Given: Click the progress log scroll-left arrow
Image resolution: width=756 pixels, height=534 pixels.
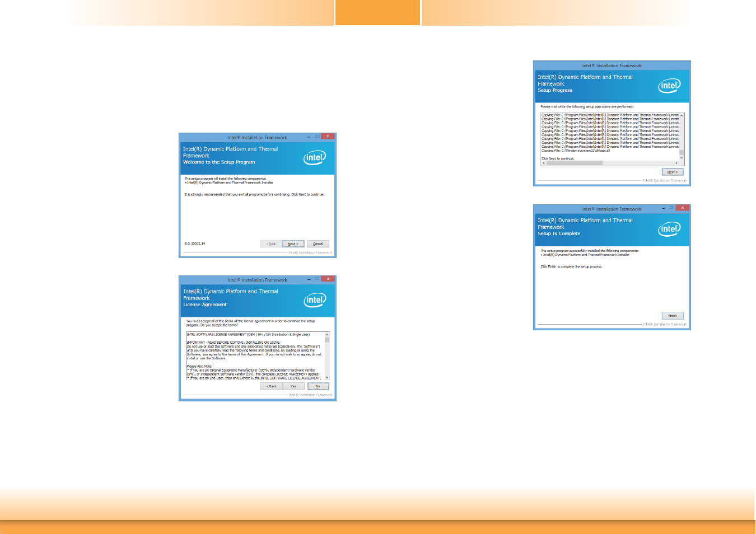Looking at the screenshot, I should pyautogui.click(x=544, y=163).
